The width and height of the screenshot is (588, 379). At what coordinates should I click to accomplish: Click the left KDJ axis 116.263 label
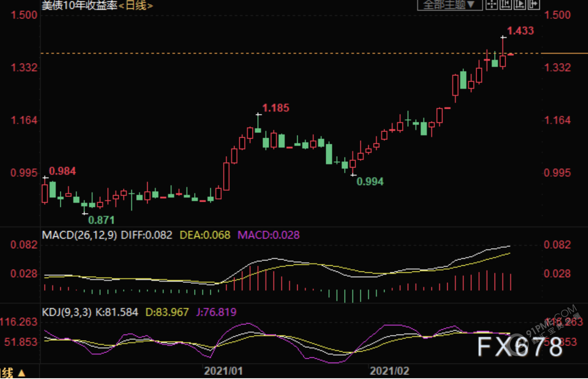tap(19, 322)
